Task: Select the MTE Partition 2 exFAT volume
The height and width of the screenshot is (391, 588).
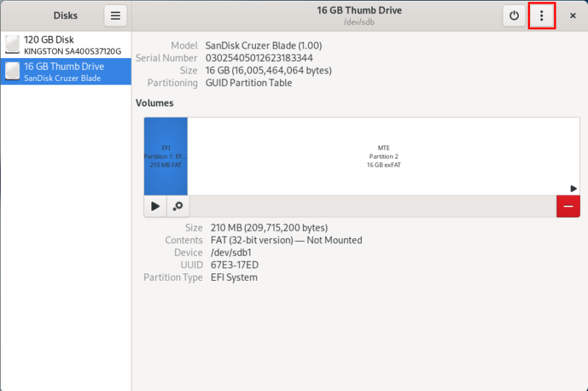Action: pos(383,156)
